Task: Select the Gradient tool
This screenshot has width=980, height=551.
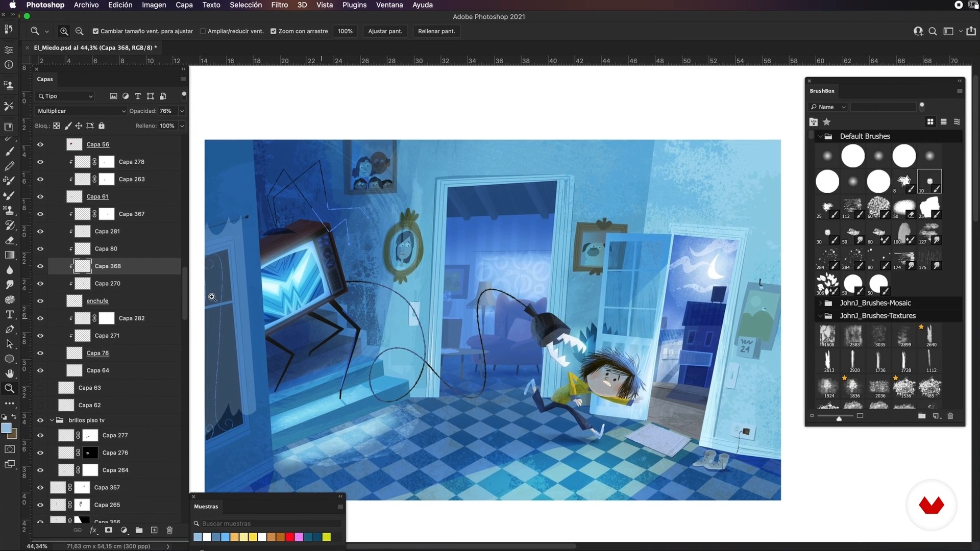Action: 9,255
